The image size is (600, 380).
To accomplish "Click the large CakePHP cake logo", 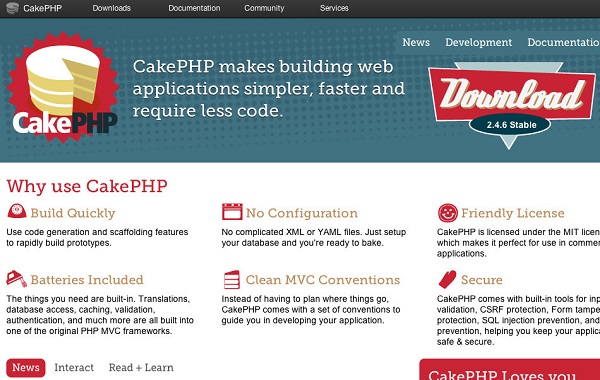I will [63, 88].
